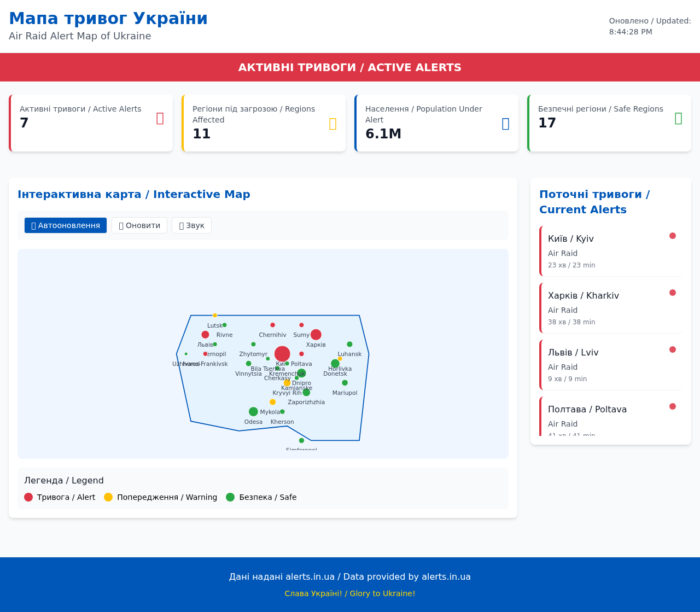Viewport: 700px width, 612px height.
Task: Click the red Kharkiv marker on the map
Action: click(316, 334)
